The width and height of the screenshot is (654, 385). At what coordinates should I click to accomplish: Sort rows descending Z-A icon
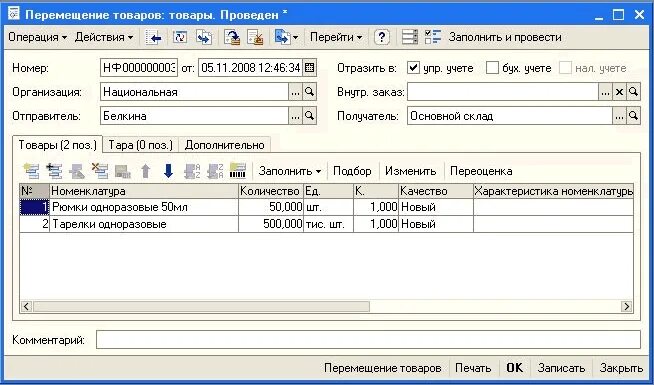click(215, 171)
